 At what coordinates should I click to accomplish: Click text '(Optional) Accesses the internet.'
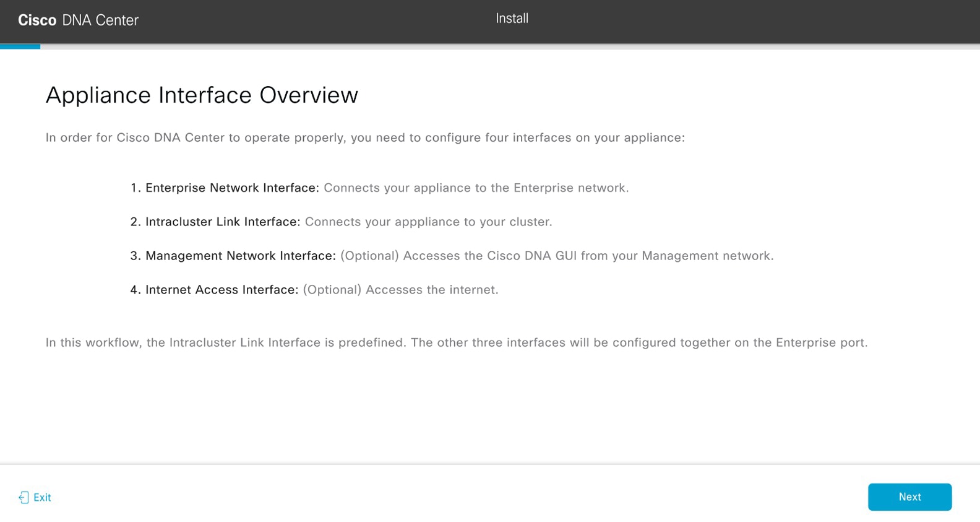(x=400, y=290)
